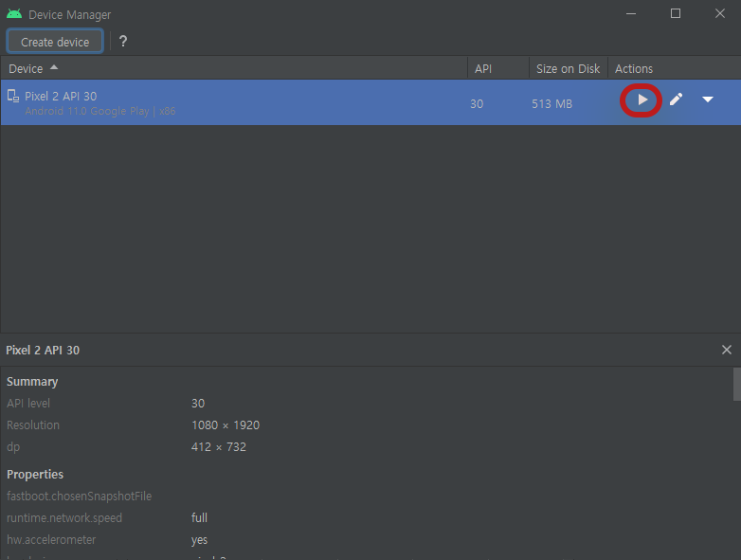This screenshot has width=741, height=560.
Task: Click the hw.accelerometer property
Action: (x=51, y=540)
